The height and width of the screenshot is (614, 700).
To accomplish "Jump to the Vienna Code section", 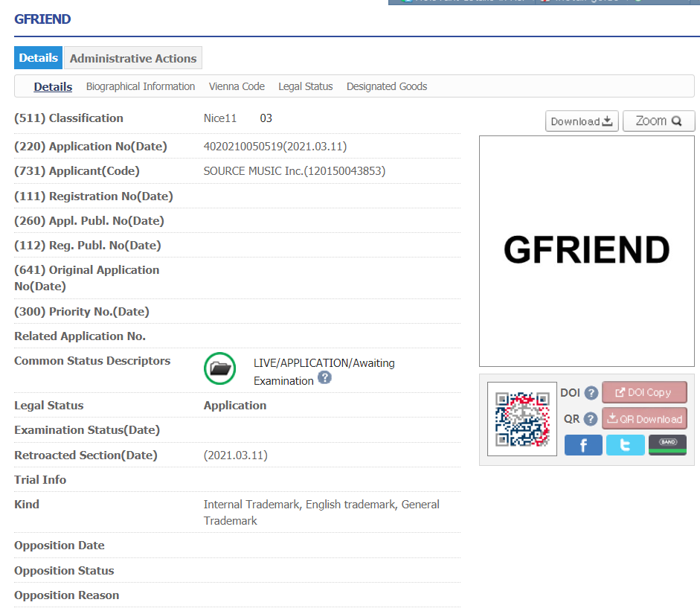I will [237, 86].
